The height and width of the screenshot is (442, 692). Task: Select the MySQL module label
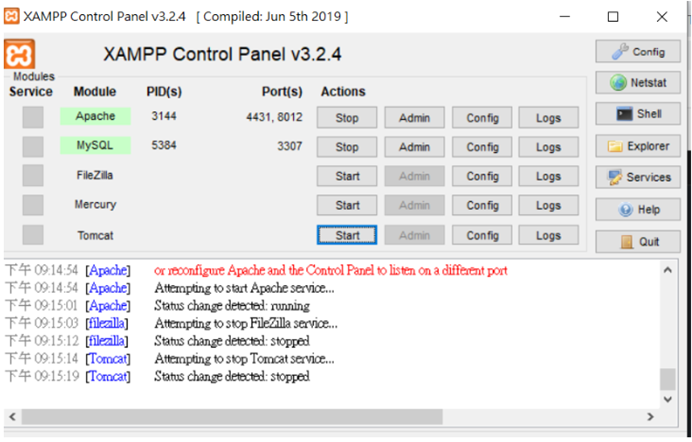95,145
